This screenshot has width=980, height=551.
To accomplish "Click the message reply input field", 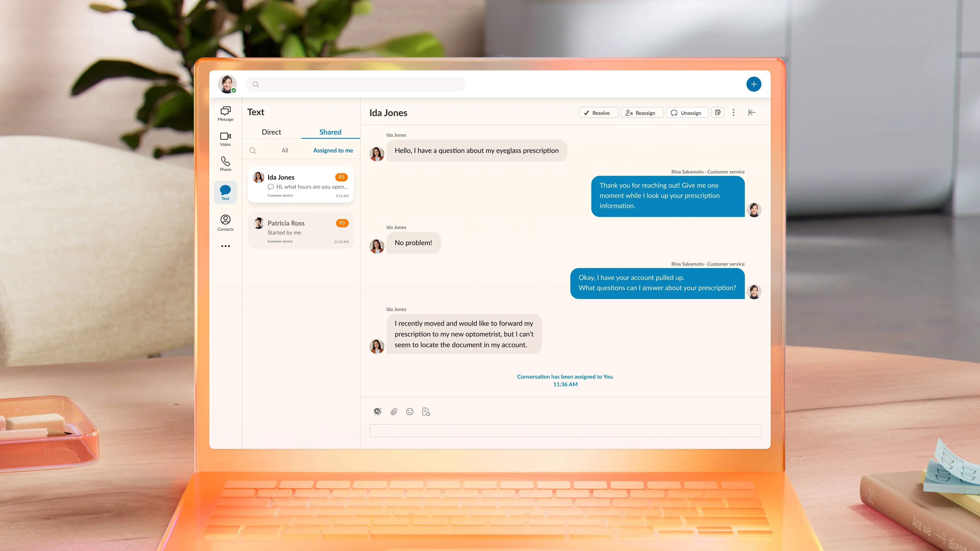I will pos(565,430).
